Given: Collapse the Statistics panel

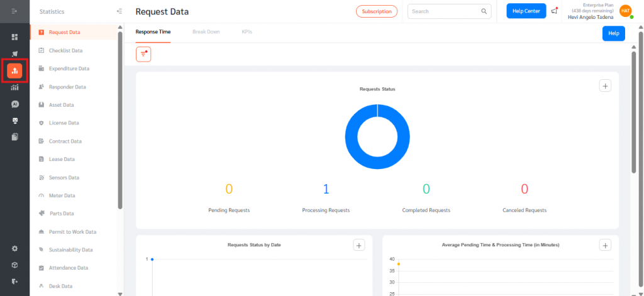Looking at the screenshot, I should pos(119,11).
